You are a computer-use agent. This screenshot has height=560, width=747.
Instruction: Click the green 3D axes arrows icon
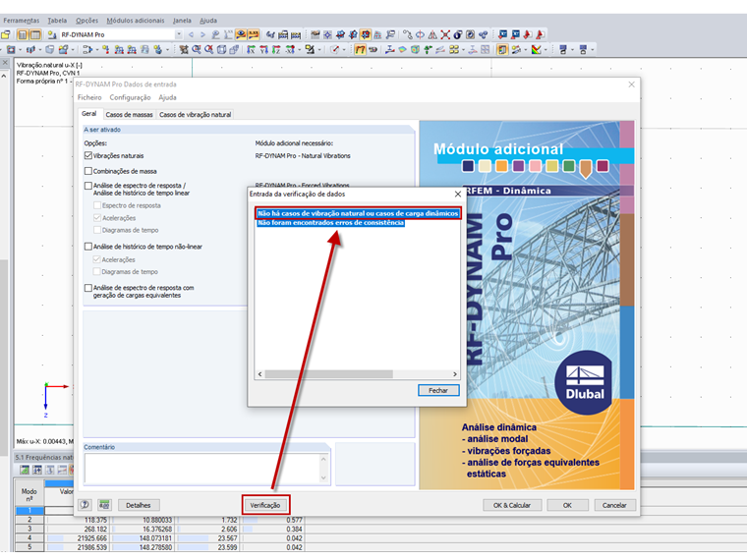click(x=429, y=49)
